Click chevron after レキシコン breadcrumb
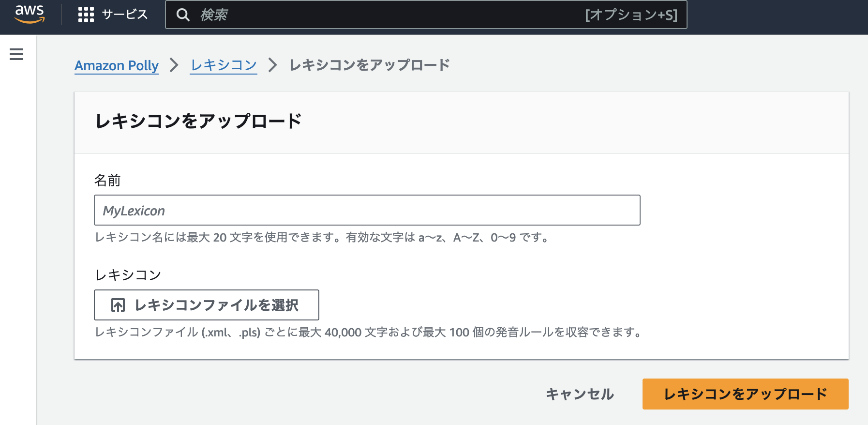868x425 pixels. [x=273, y=65]
